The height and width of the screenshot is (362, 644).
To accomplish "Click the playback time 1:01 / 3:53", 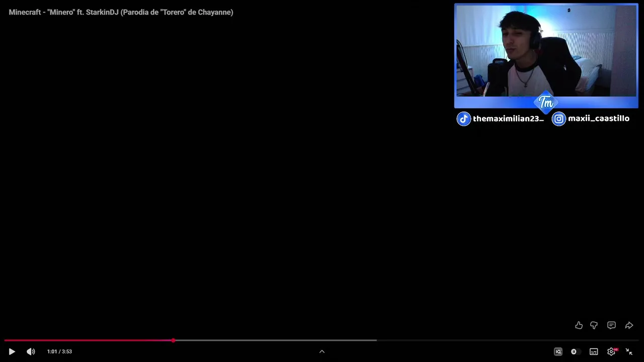I will (59, 351).
